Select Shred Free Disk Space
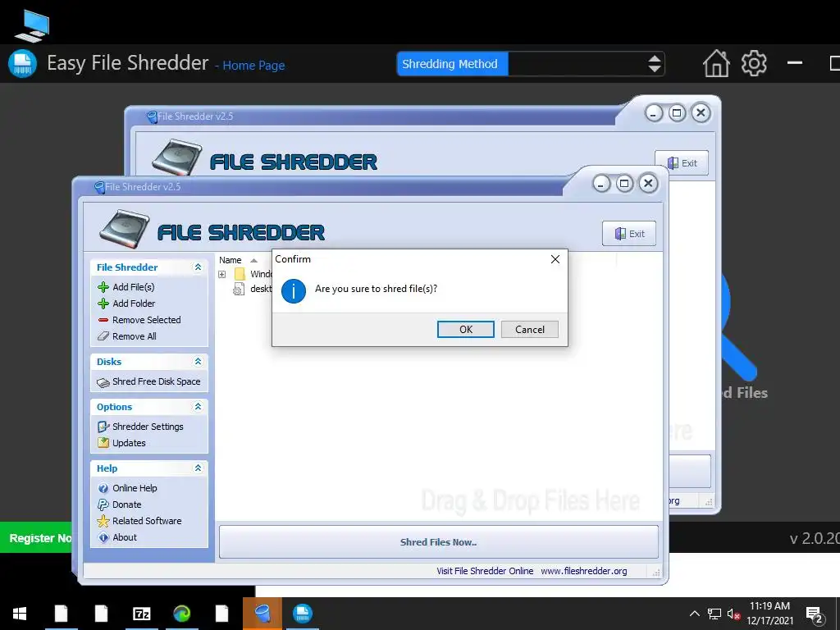This screenshot has width=840, height=630. pyautogui.click(x=148, y=381)
